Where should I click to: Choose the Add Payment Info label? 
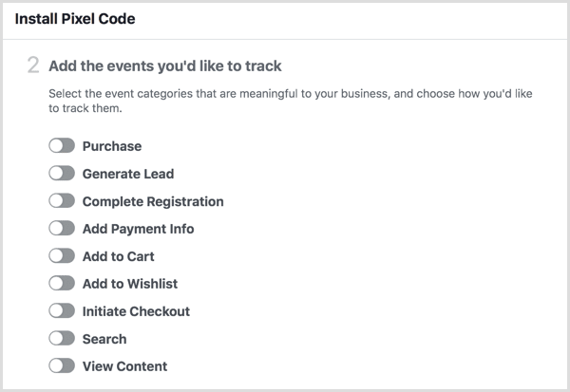138,229
